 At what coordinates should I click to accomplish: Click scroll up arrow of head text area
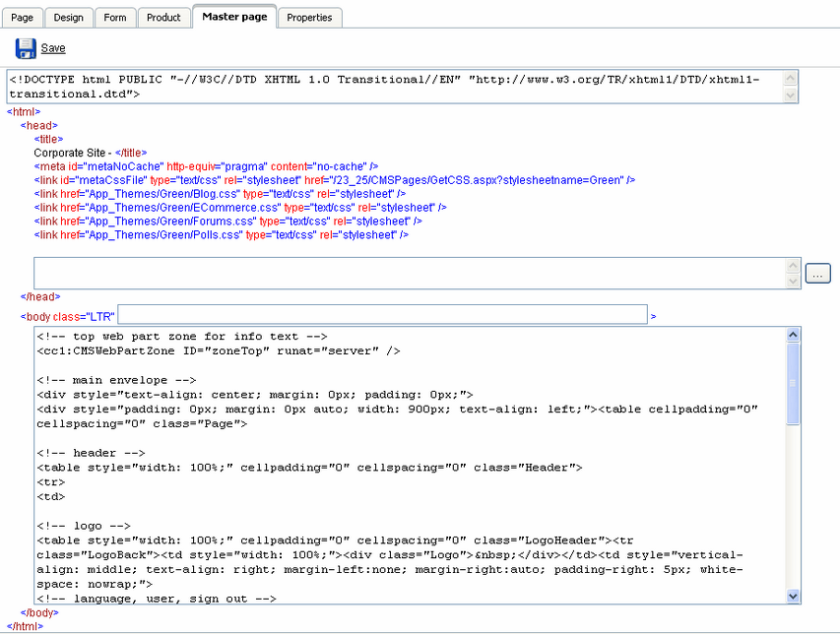(x=793, y=266)
